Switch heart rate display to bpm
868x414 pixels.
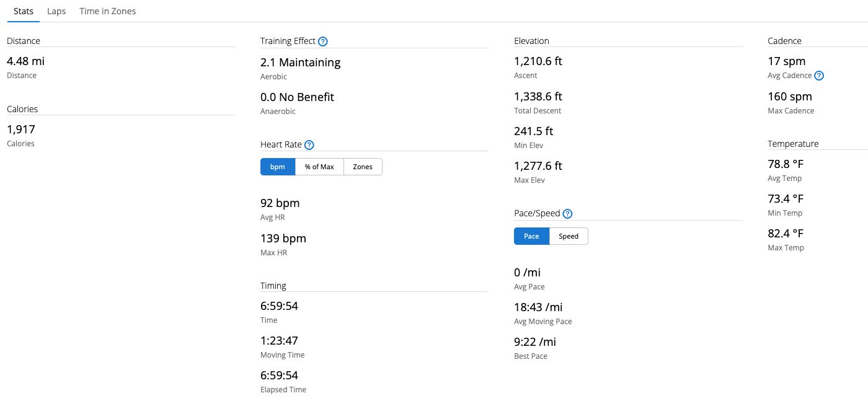(278, 167)
